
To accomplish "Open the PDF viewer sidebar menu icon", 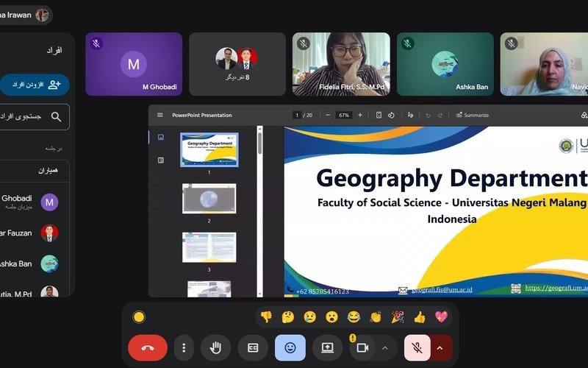I will pyautogui.click(x=159, y=115).
